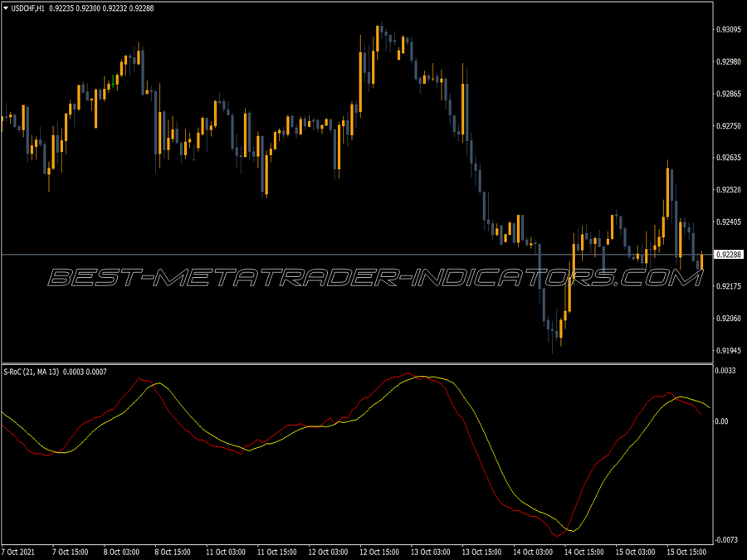Screen dimensions: 747x560
Task: Click the S-RoC (21, MA 13) indicator label
Action: click(x=32, y=372)
